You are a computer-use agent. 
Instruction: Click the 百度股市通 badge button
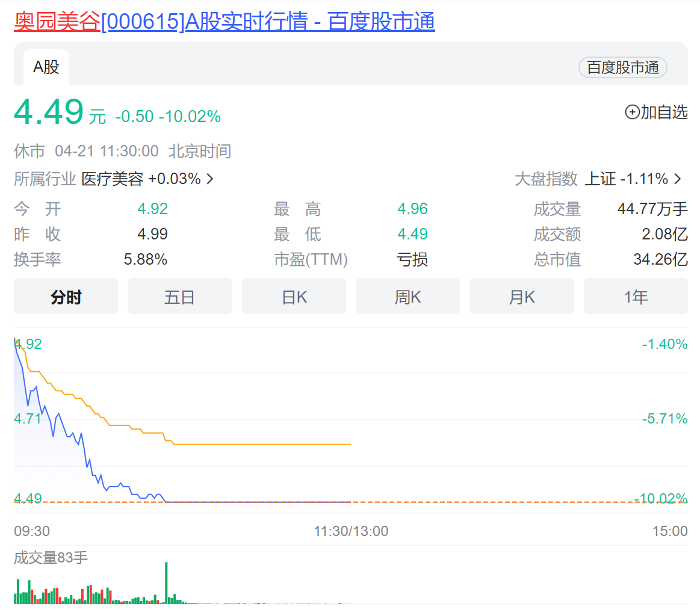[x=623, y=67]
